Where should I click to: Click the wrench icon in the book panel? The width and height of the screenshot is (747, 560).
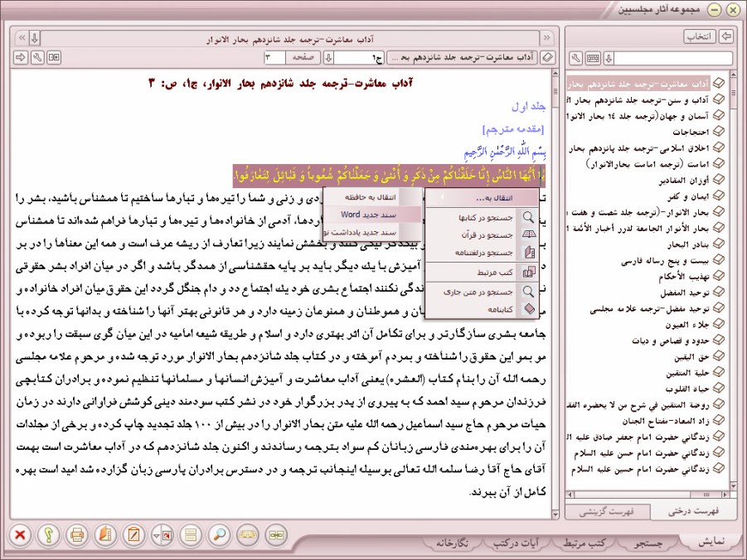click(576, 59)
